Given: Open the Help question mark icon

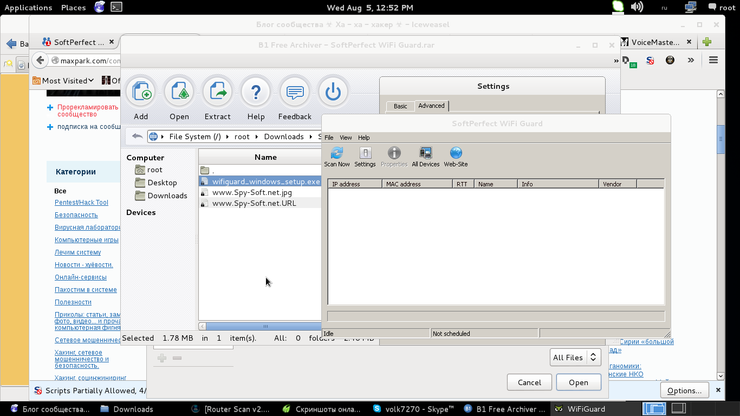Looking at the screenshot, I should tap(256, 93).
